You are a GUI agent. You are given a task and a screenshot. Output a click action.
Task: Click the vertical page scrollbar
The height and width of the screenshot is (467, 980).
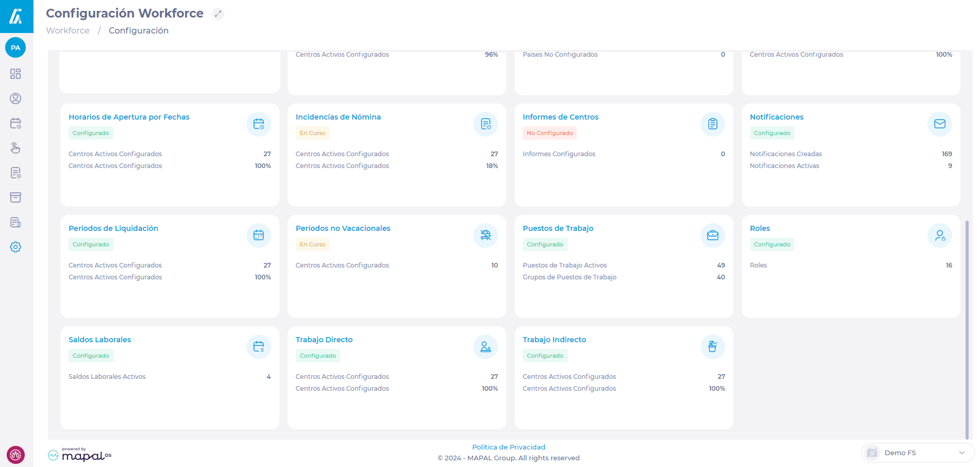(x=967, y=330)
